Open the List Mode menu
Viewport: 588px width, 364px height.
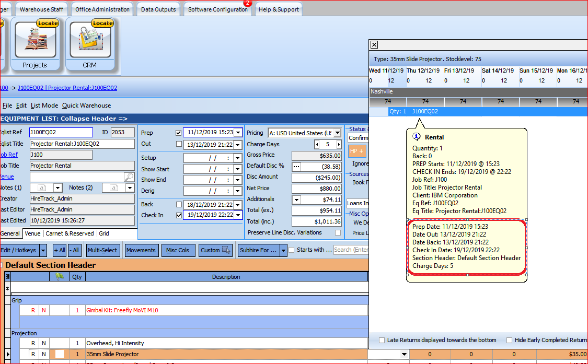[44, 105]
